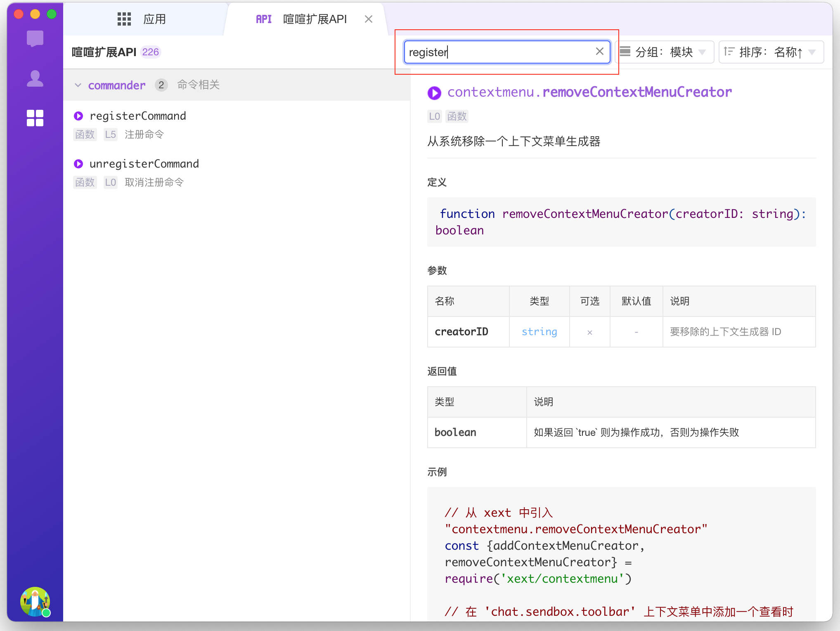The image size is (840, 631).
Task: Click the purple icon beside unregisterCommand
Action: 78,164
